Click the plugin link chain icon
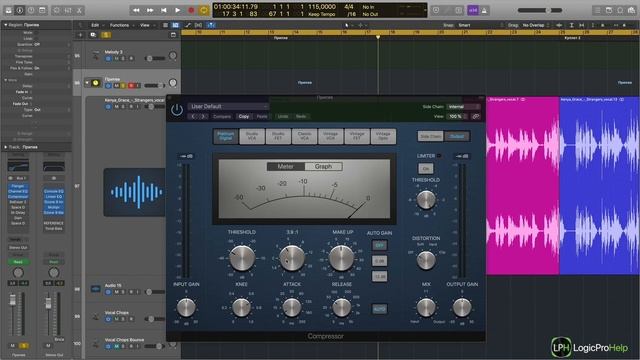Image resolution: width=640 pixels, height=360 pixels. click(x=476, y=116)
